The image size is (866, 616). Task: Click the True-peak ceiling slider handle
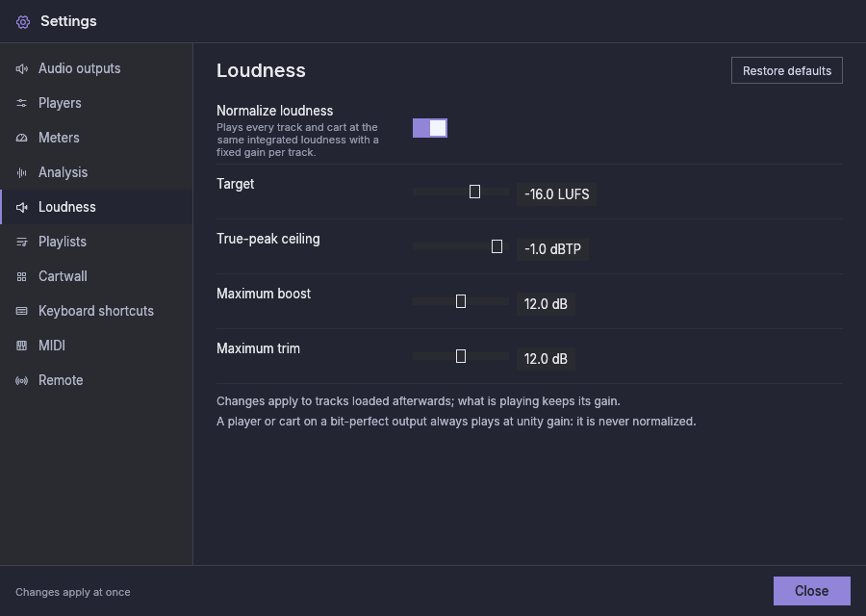pos(497,246)
